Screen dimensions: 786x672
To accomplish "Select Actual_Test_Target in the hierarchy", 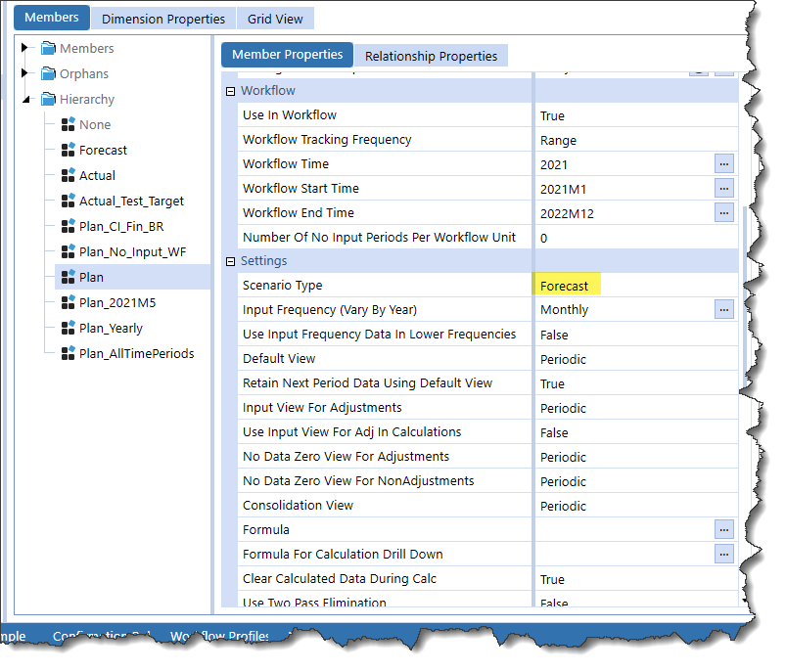I will 131,201.
